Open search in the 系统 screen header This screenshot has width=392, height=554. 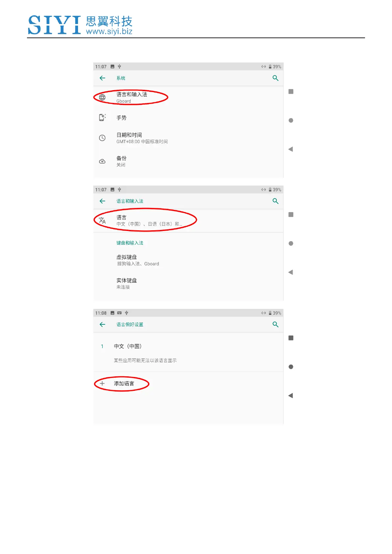click(x=275, y=78)
